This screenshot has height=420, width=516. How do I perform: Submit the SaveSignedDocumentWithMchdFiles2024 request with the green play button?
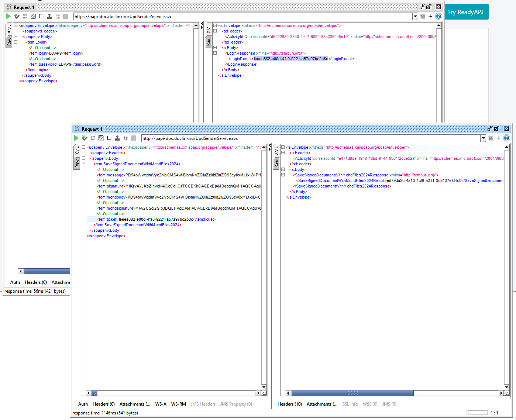coord(76,138)
